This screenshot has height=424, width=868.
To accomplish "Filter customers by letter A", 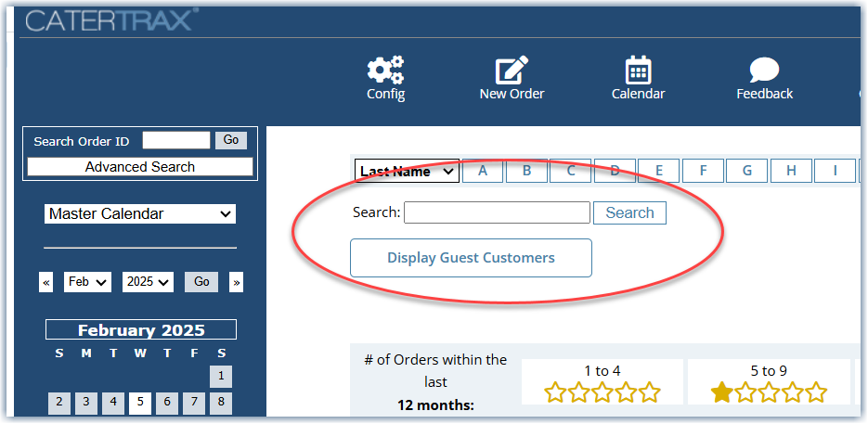I will pyautogui.click(x=483, y=171).
